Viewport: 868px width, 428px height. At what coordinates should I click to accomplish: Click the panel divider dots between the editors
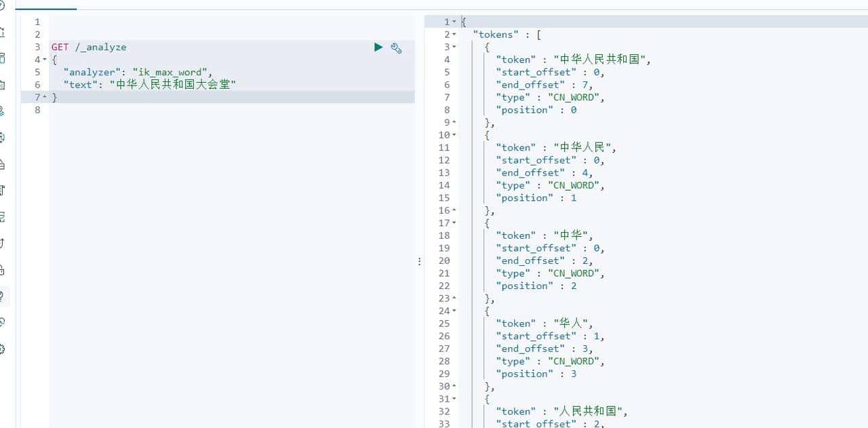tap(419, 260)
